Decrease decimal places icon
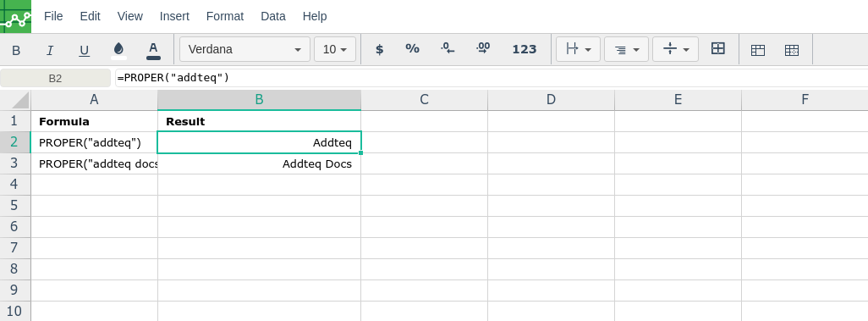 point(448,49)
